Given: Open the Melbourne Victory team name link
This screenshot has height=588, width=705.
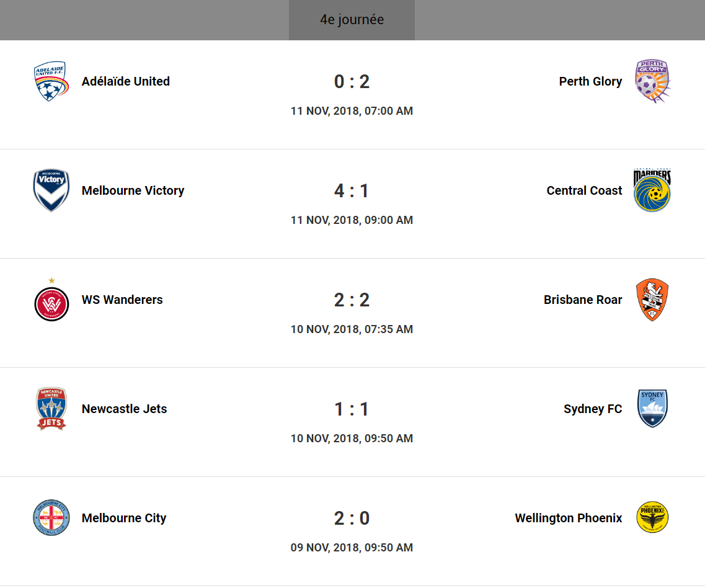Looking at the screenshot, I should [133, 190].
